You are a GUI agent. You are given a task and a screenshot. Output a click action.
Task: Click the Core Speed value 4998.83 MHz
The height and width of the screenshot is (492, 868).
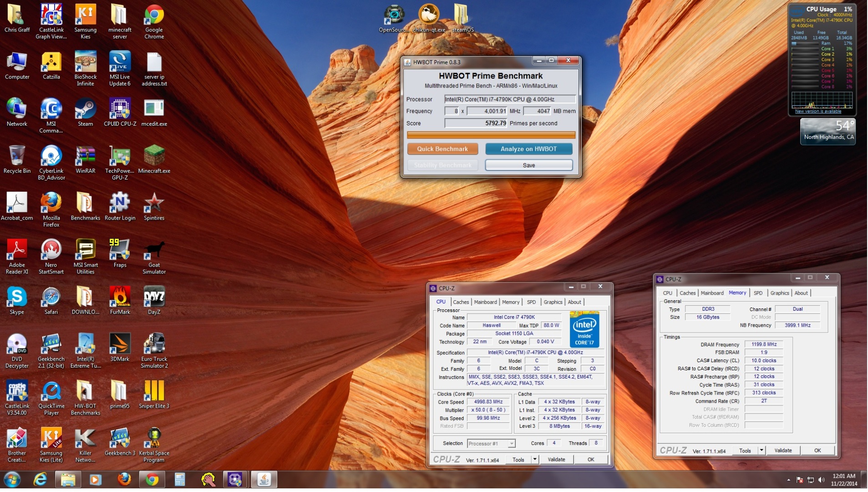(x=488, y=403)
